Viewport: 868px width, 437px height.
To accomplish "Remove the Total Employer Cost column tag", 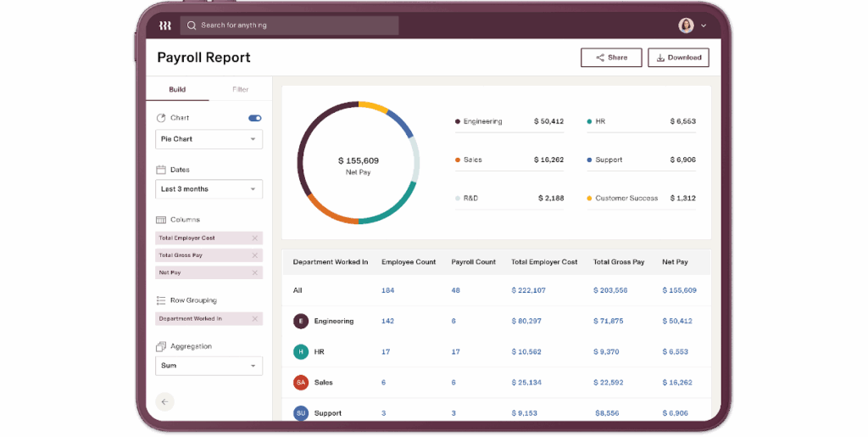I will (x=254, y=238).
